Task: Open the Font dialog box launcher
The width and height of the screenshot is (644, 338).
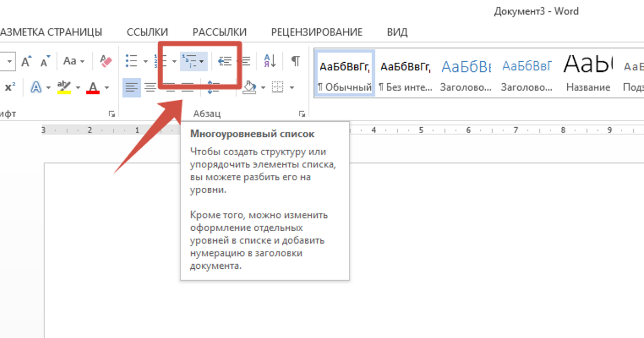Action: tap(112, 114)
